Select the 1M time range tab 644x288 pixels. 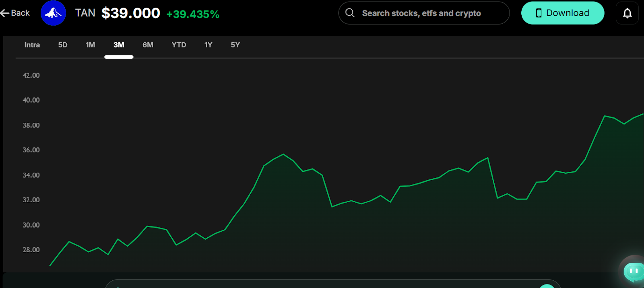tap(91, 45)
